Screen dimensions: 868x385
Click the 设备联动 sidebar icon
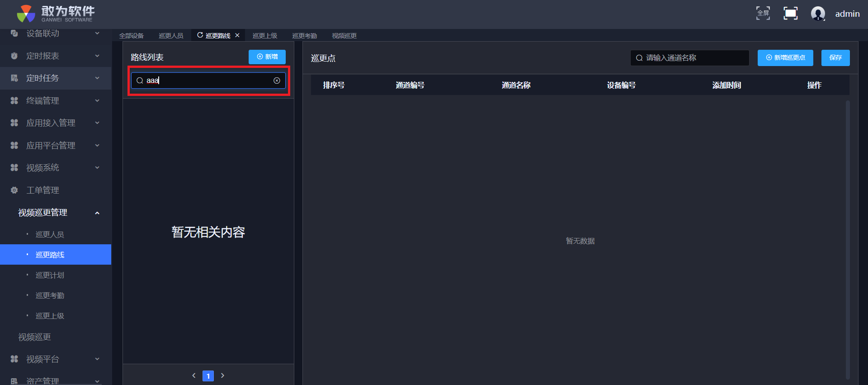[14, 33]
